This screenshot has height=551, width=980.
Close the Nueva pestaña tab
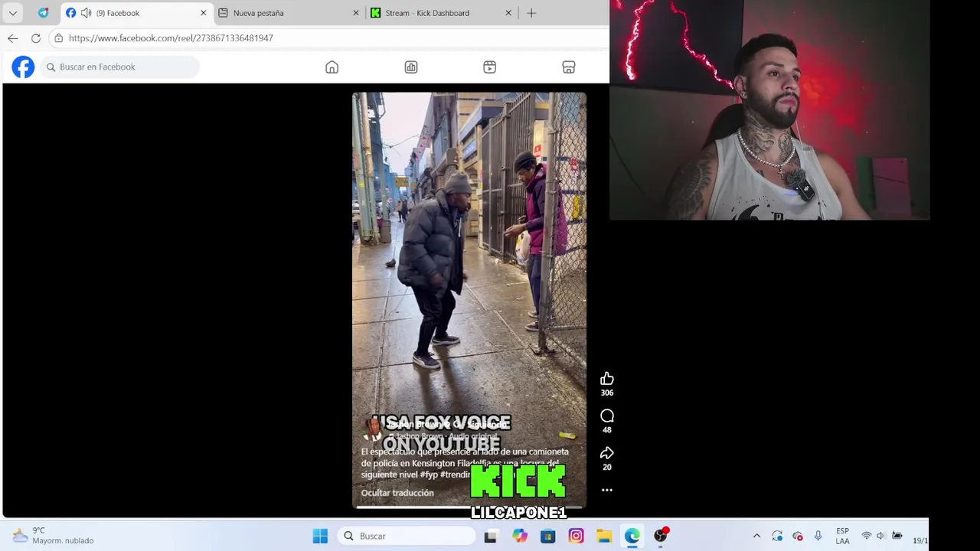pyautogui.click(x=356, y=13)
